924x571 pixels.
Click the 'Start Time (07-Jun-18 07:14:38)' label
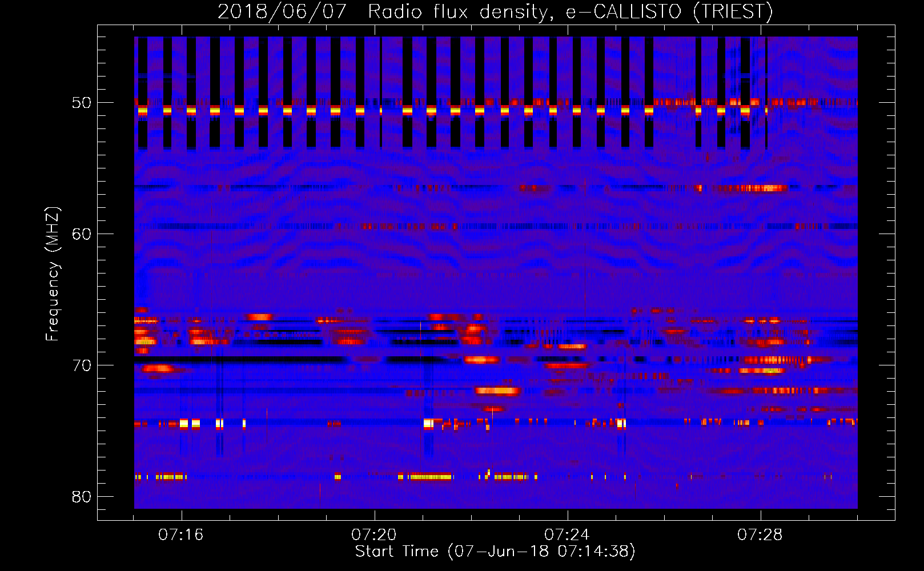tap(495, 552)
